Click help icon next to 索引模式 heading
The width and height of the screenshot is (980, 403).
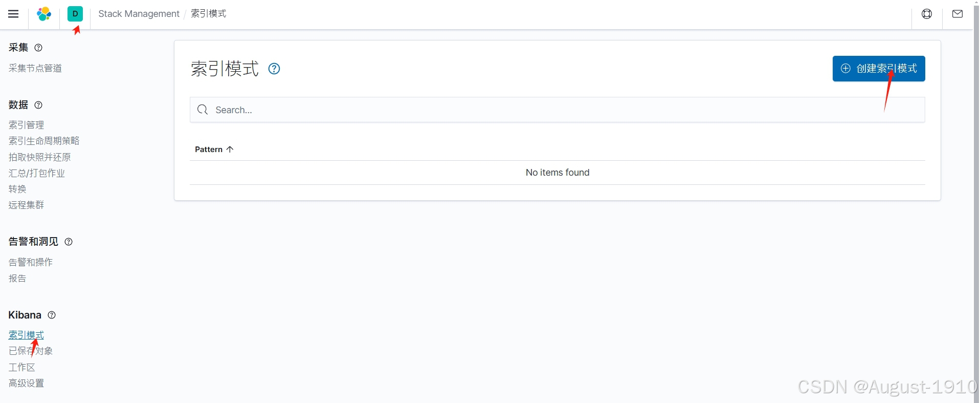click(x=274, y=69)
